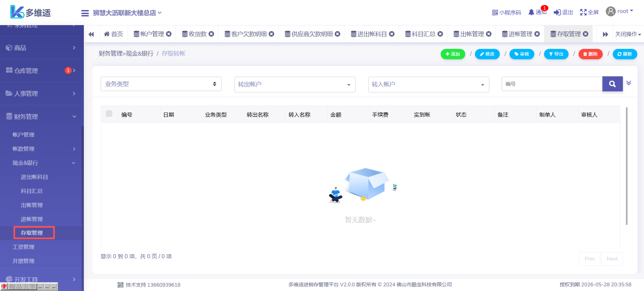Open the mini-program QR code icon

coord(495,13)
